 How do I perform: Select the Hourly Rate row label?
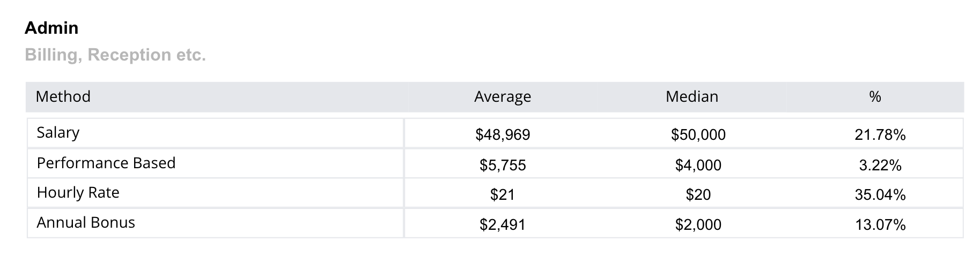click(78, 193)
